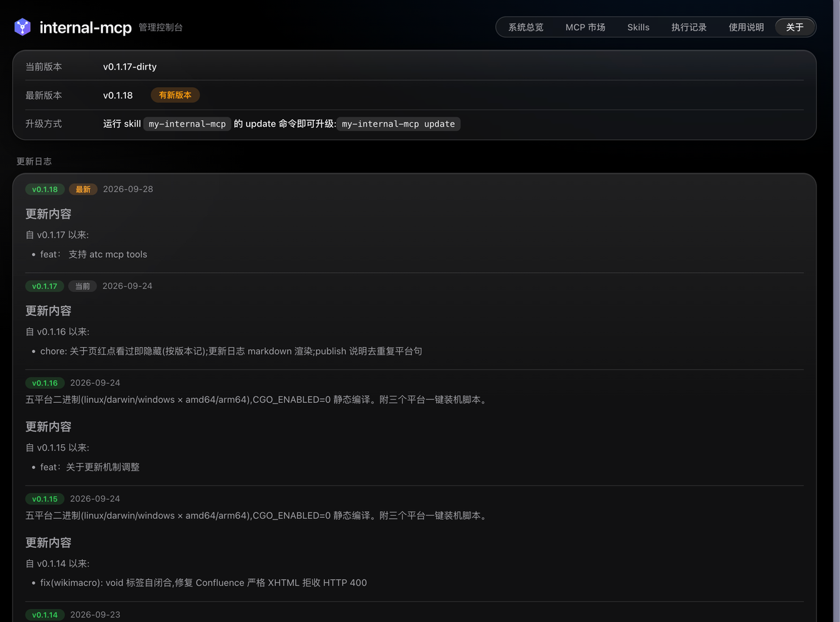Screen dimensions: 840x622
Task: Click the 自 v0.1.14 以来 line
Action: (x=57, y=564)
